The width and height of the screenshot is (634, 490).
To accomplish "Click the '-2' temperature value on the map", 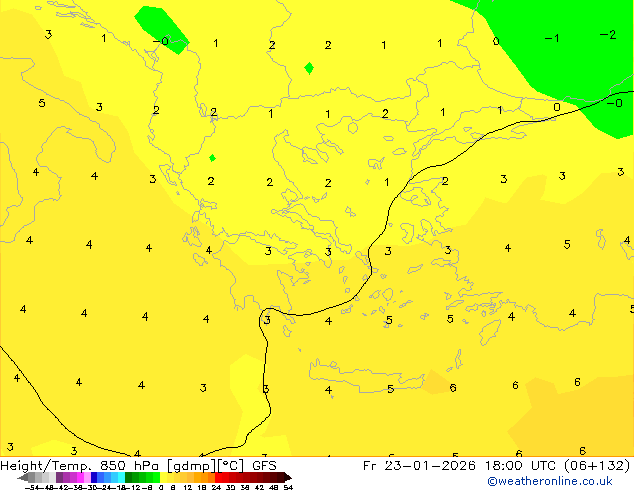I will click(608, 35).
